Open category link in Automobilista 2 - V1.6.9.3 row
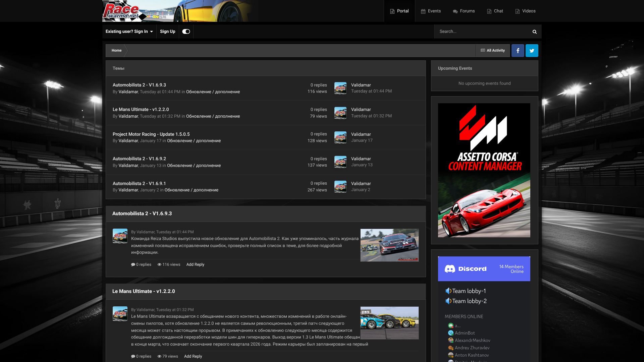This screenshot has height=362, width=644. [x=213, y=92]
